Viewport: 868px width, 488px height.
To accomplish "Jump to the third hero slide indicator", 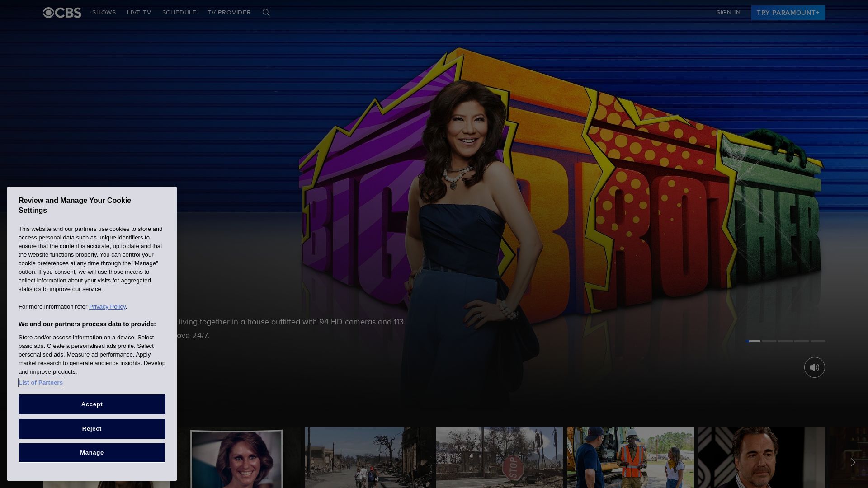I will [785, 341].
